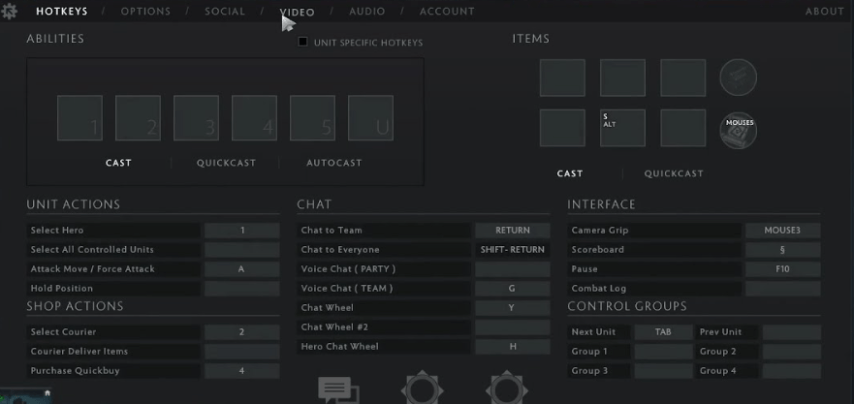This screenshot has height=404, width=854.
Task: Click the settings gear icon at top-left
Action: (x=10, y=11)
